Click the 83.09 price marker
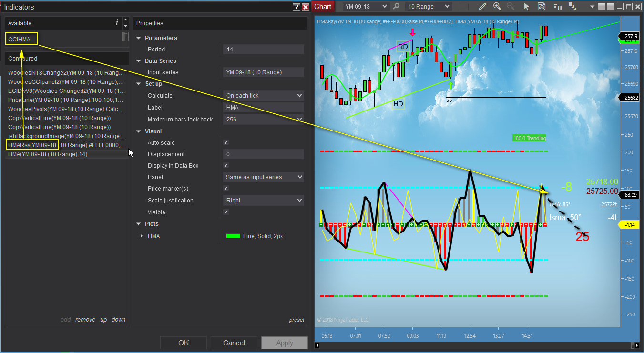The image size is (644, 353). point(630,195)
